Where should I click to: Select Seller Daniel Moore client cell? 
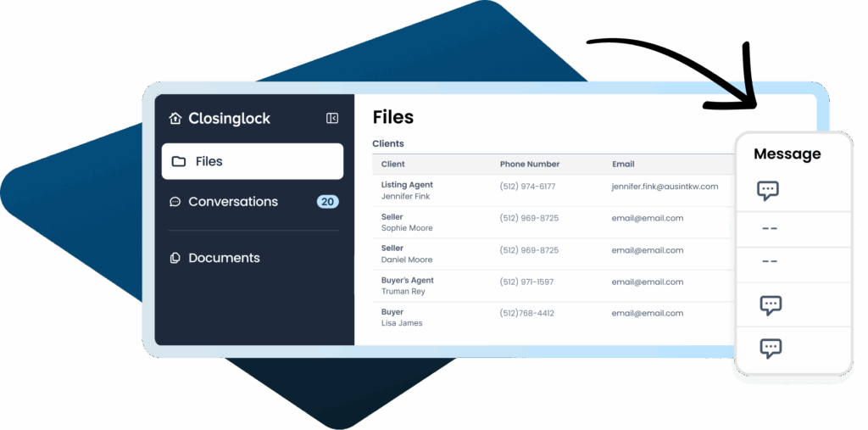pyautogui.click(x=407, y=254)
